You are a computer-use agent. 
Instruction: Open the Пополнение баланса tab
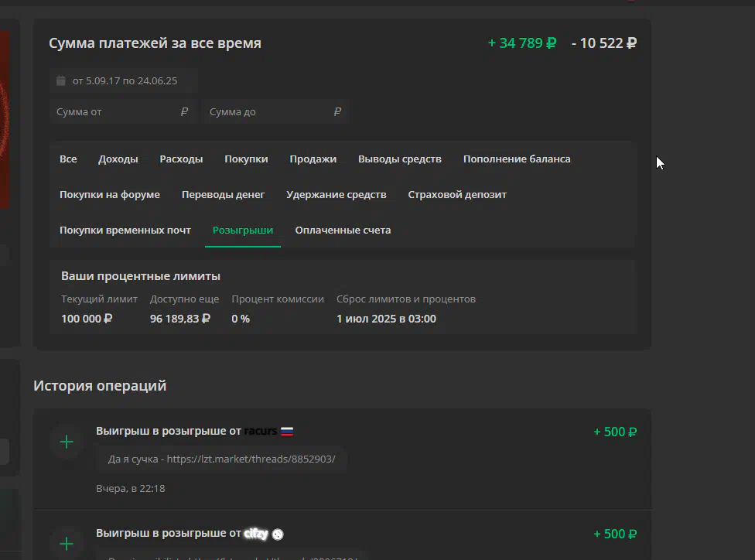click(517, 159)
